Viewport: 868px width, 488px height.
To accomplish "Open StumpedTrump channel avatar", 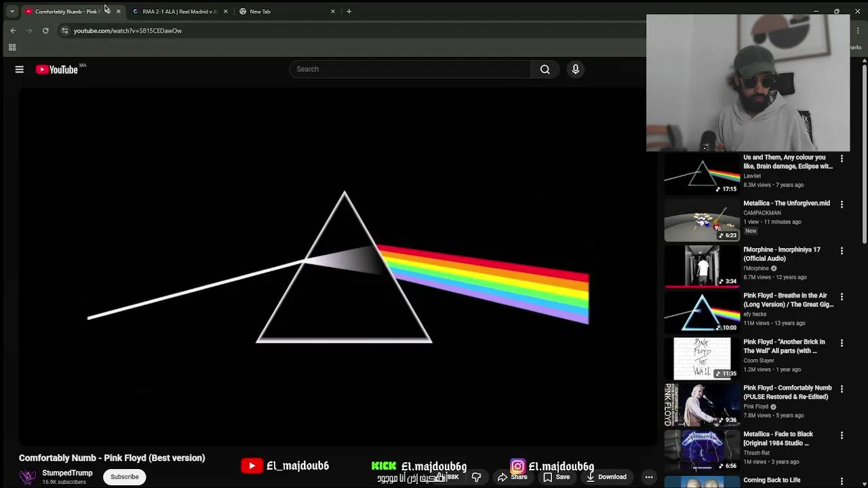I will point(27,477).
